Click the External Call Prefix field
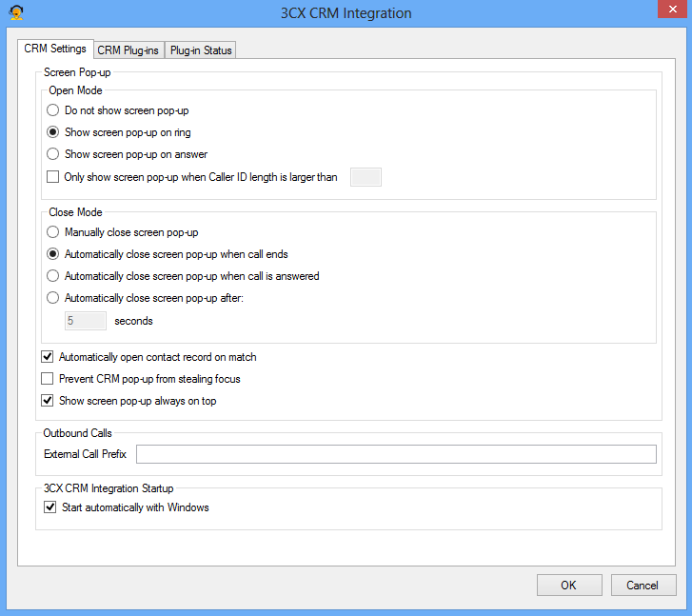Viewport: 692px width, 616px height. point(396,454)
